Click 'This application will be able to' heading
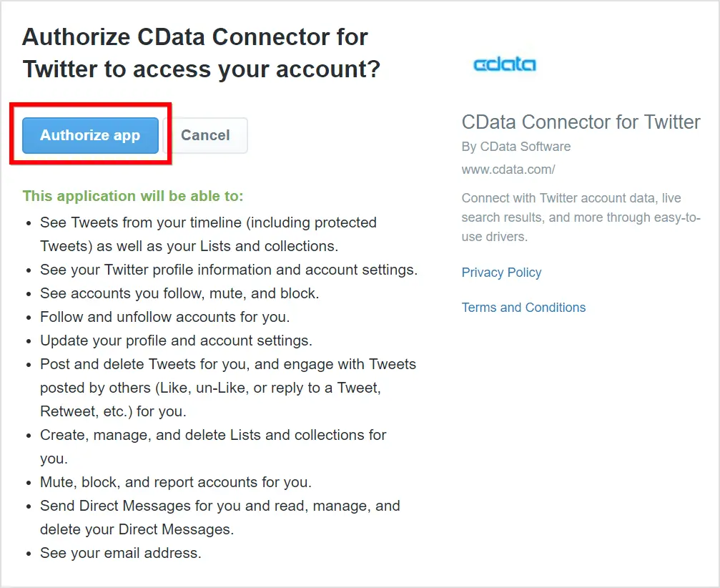 [x=133, y=196]
